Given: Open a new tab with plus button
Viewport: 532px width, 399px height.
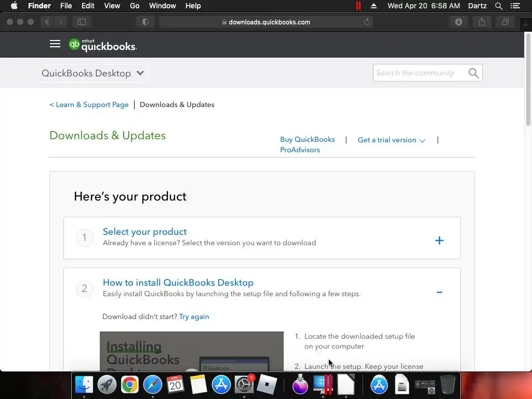Looking at the screenshot, I should click(x=525, y=25).
